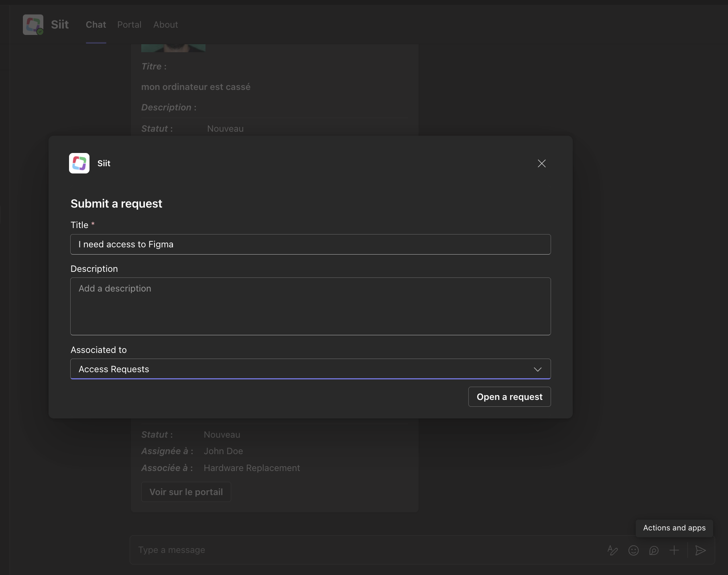Open the emoji picker
Image resolution: width=728 pixels, height=575 pixels.
coord(633,550)
